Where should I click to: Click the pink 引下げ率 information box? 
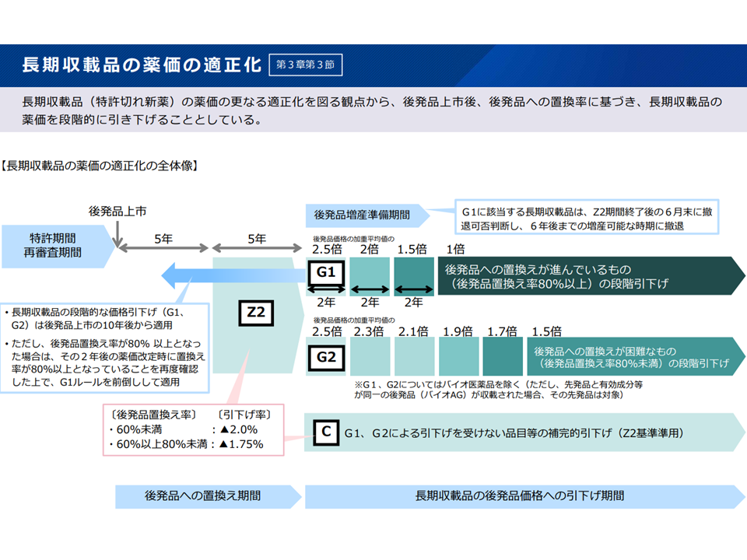(194, 429)
